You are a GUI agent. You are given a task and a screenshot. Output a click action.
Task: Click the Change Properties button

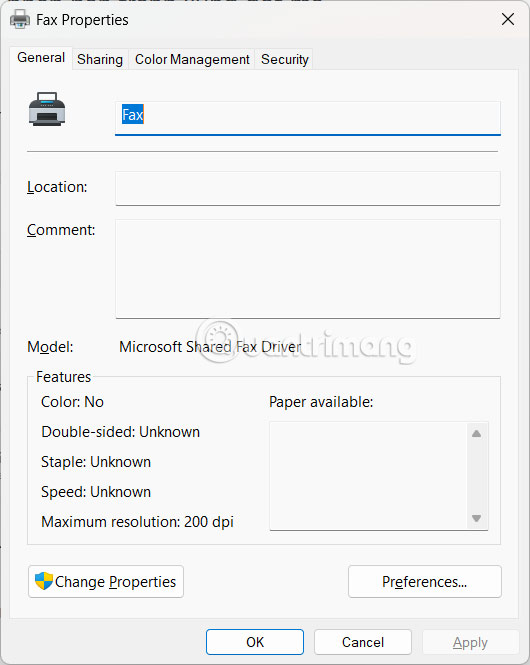pos(106,581)
